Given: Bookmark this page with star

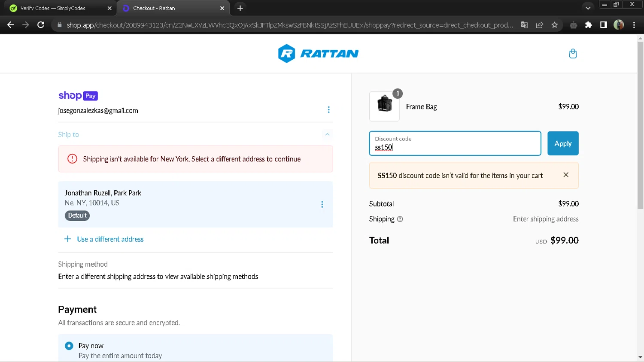Looking at the screenshot, I should click(555, 25).
